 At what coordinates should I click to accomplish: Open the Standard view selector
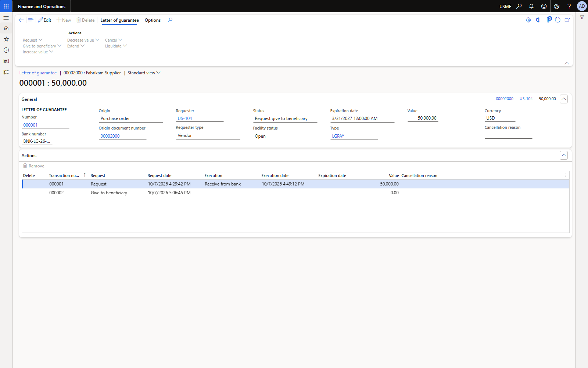click(144, 73)
